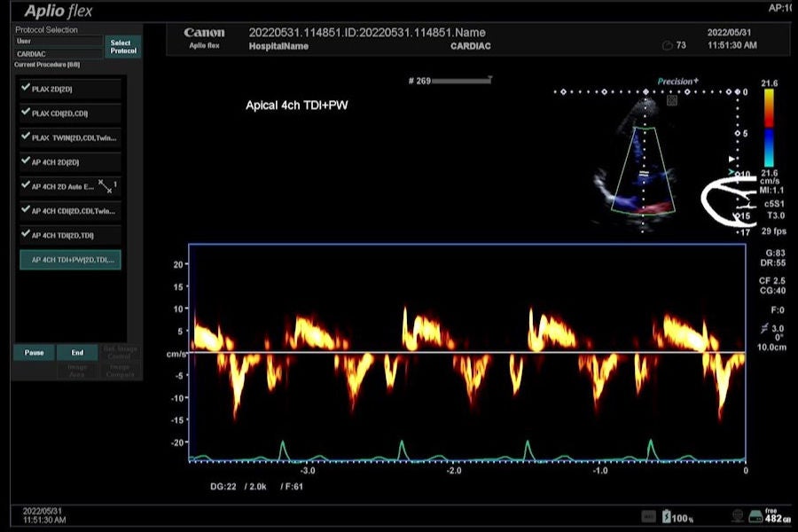This screenshot has height=532, width=798.
Task: End the current protocol
Action: (x=77, y=352)
